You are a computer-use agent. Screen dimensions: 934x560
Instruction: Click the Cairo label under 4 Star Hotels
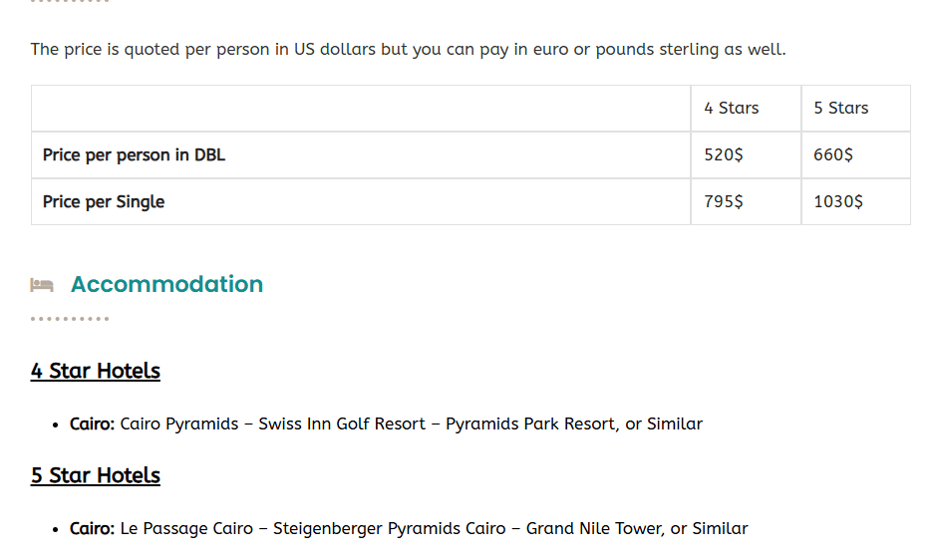92,423
